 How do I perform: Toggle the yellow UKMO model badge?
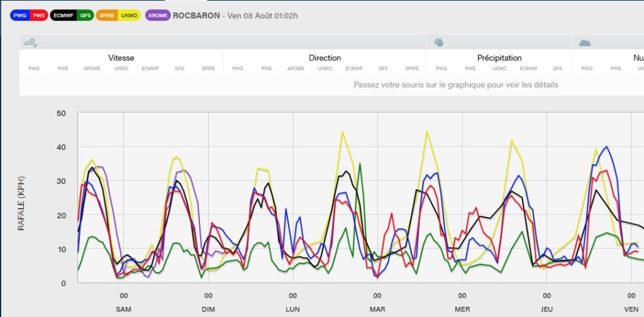click(130, 15)
